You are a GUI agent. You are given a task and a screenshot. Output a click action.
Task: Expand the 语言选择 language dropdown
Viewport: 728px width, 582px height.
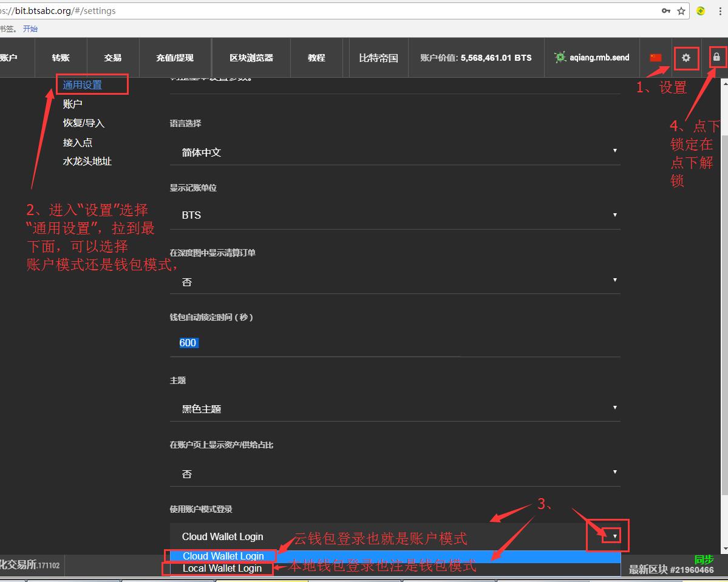point(395,152)
